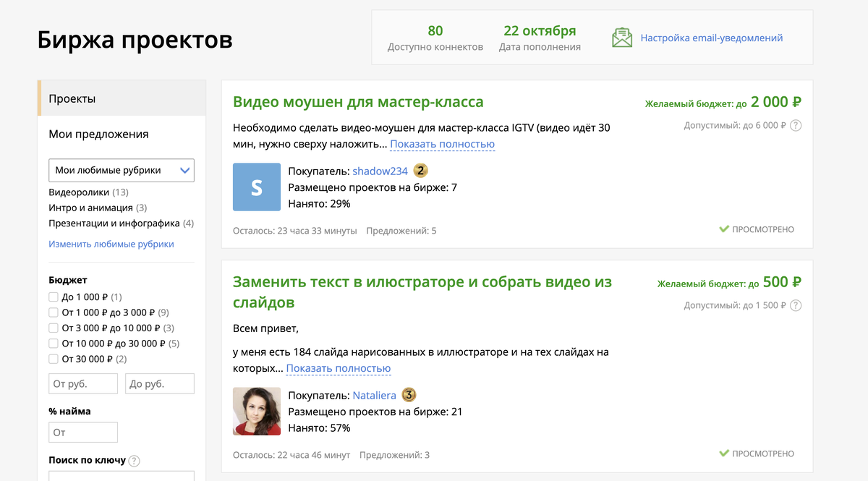Click the help question mark beside "Допустимый: до 6 000 ₽"
Screen dimensions: 868x481
pos(796,124)
